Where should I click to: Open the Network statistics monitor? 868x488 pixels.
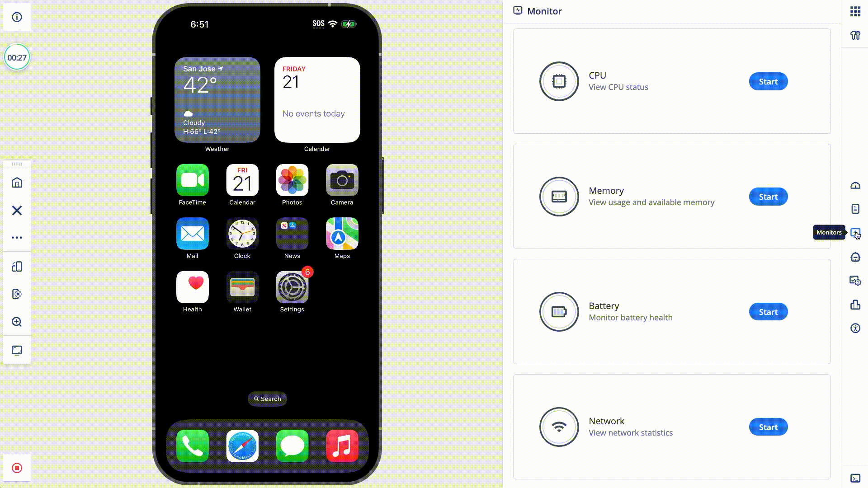(769, 427)
